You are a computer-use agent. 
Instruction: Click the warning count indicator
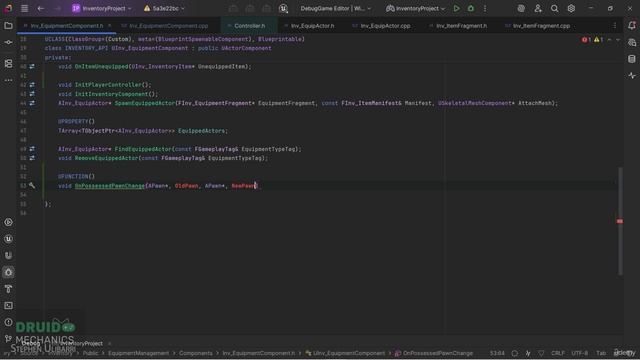[x=598, y=40]
